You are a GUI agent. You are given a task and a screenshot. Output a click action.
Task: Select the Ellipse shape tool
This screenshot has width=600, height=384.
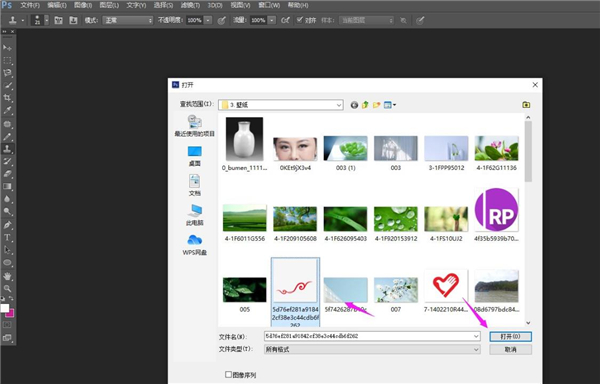(x=7, y=263)
